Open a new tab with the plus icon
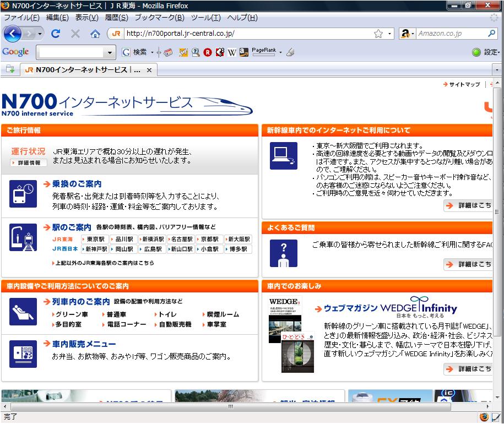Viewport: 504px width, 424px height. pyautogui.click(x=10, y=69)
